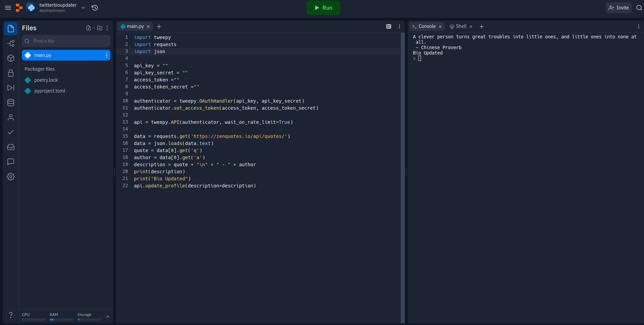Open the Unit tests checkmark icon
This screenshot has width=644, height=325.
11,132
